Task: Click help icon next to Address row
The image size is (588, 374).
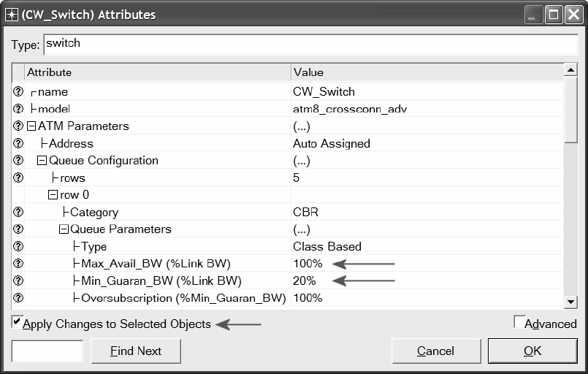Action: coord(18,144)
